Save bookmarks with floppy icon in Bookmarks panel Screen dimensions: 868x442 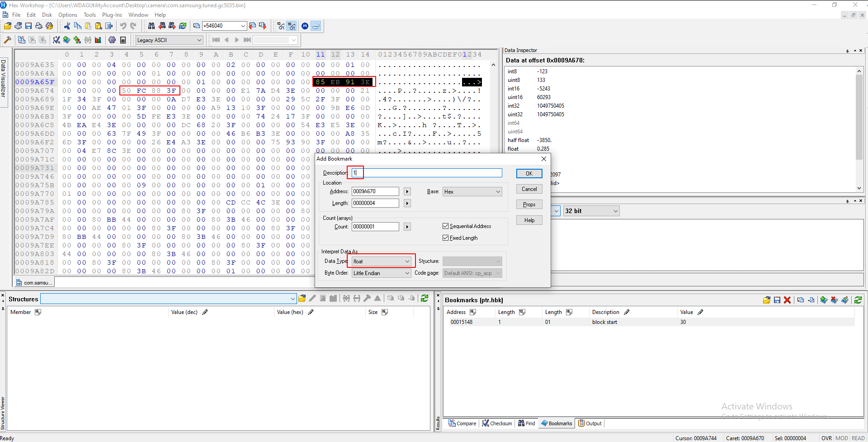(777, 300)
